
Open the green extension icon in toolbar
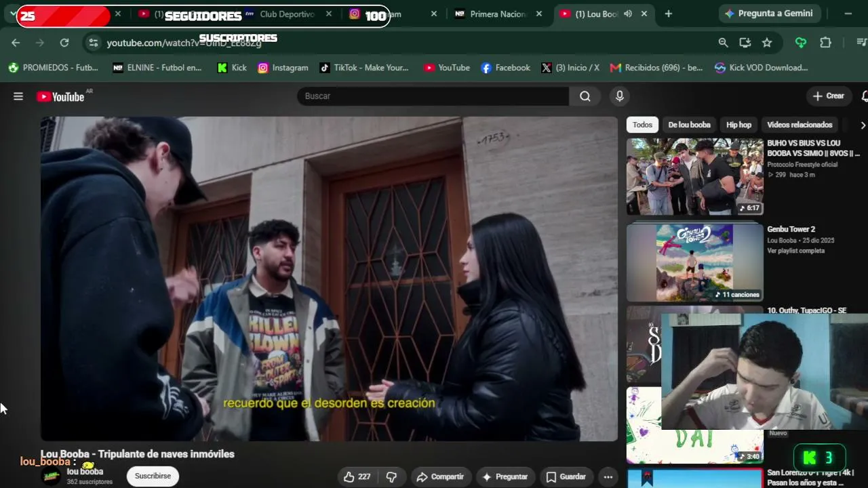[801, 43]
